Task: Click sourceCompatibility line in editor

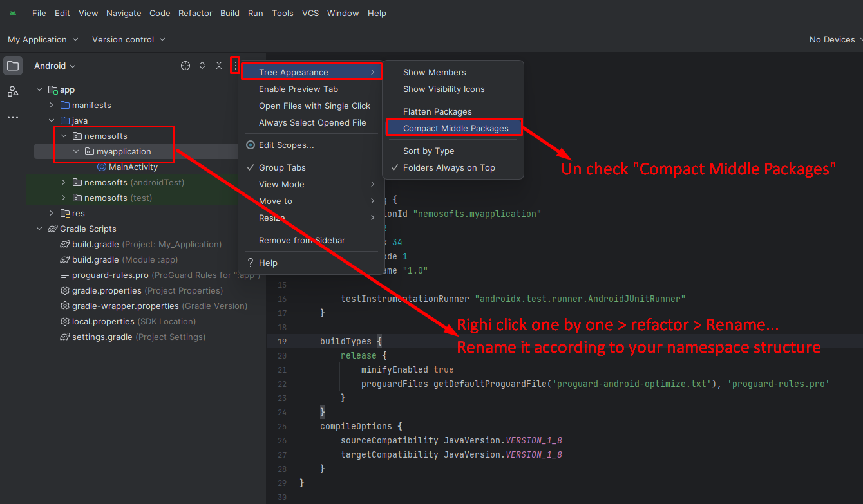Action: coord(451,440)
